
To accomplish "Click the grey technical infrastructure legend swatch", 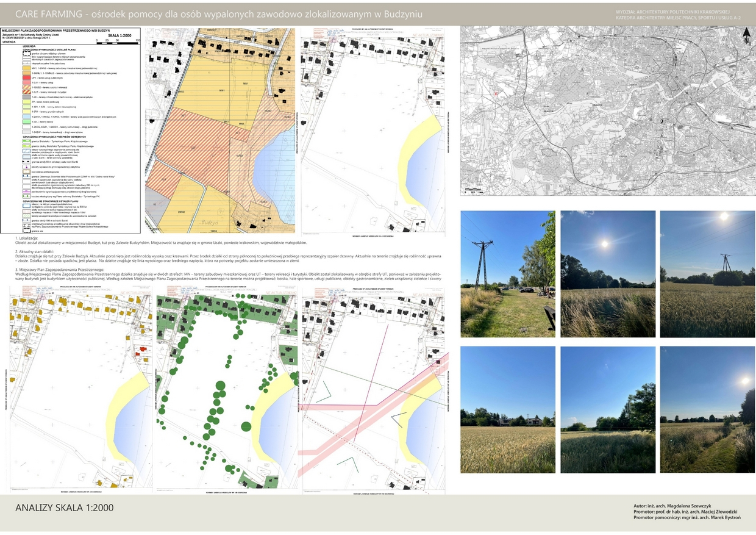I will click(x=26, y=97).
